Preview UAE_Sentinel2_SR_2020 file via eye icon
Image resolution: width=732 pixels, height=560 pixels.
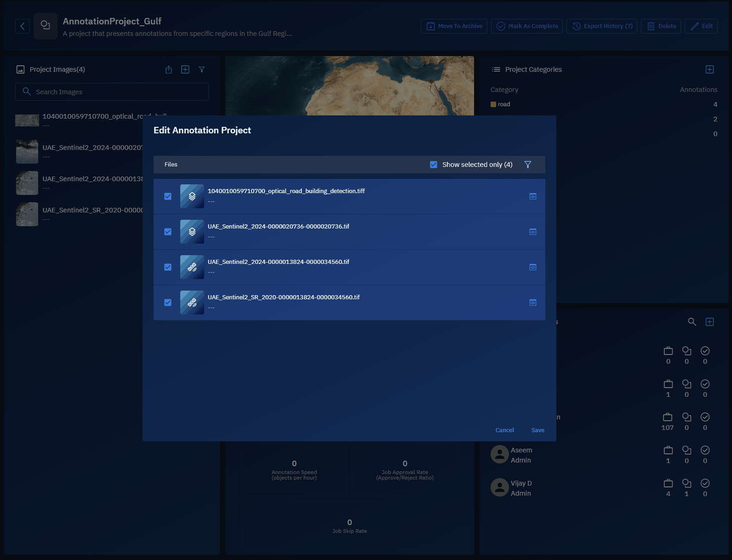(x=532, y=303)
